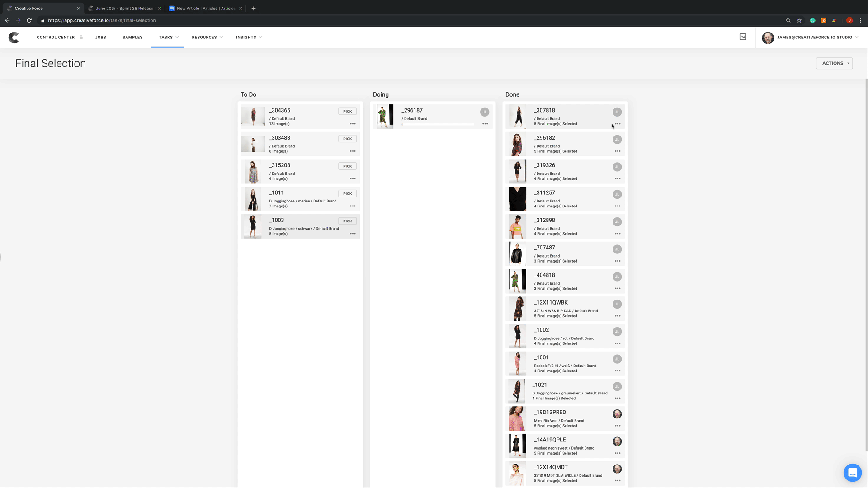Click the _315208 product thumbnail
Viewport: 868px width, 488px height.
pyautogui.click(x=253, y=172)
